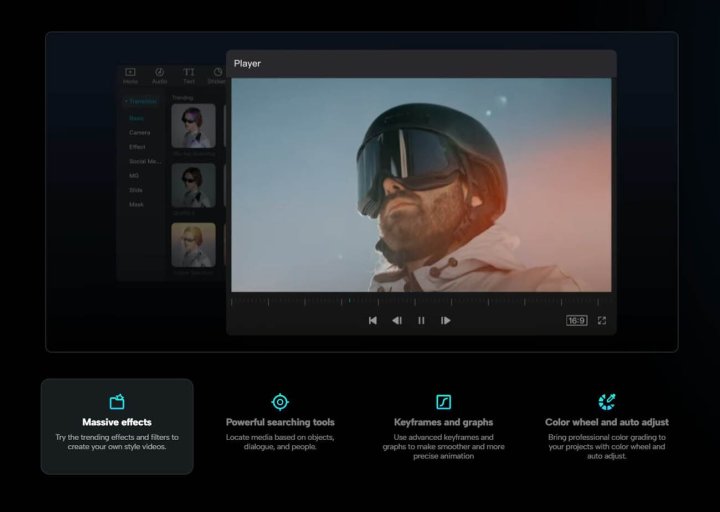Click the Powerful searching tools target icon

click(x=280, y=402)
